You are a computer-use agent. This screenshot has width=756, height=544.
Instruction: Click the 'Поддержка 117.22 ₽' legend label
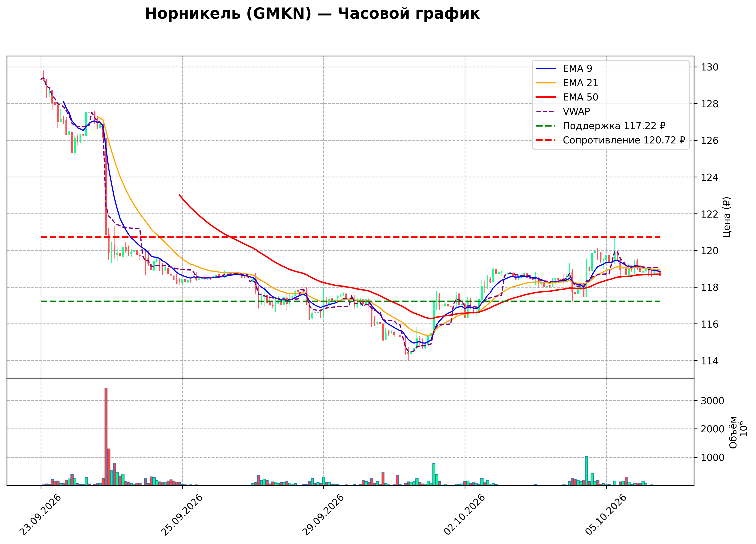tap(614, 126)
